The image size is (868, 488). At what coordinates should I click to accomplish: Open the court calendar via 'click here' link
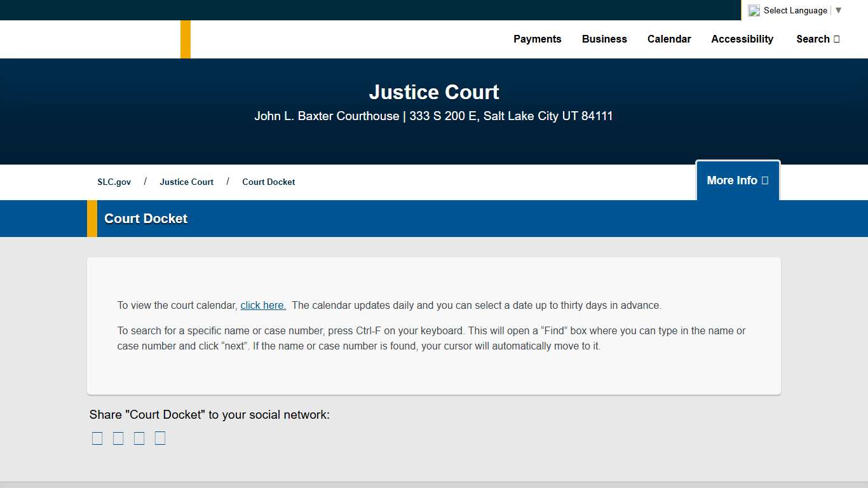[262, 305]
